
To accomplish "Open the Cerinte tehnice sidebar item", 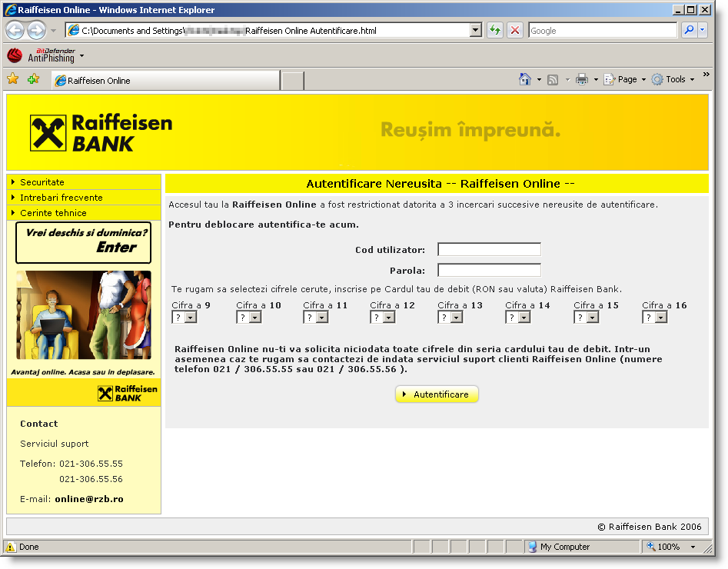I will coord(84,213).
